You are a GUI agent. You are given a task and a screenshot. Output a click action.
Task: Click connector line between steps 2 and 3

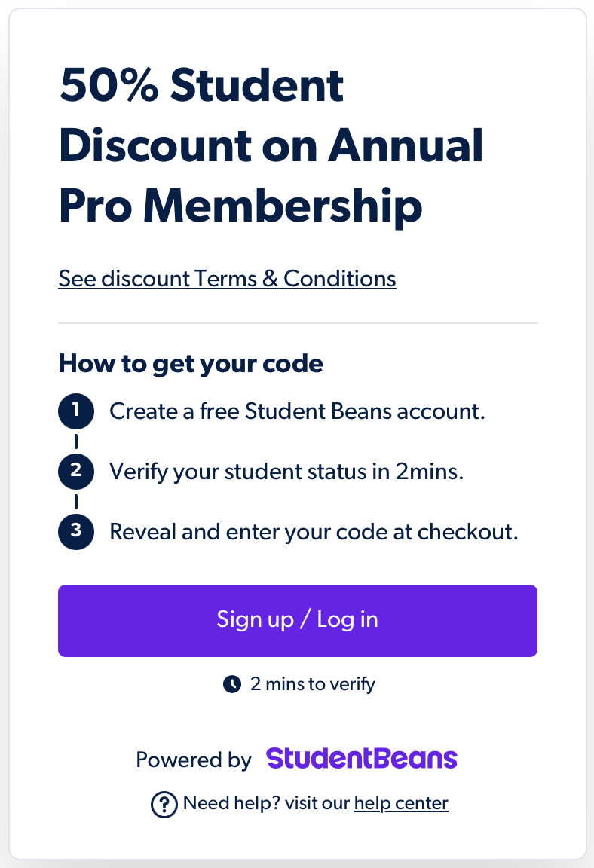(76, 502)
